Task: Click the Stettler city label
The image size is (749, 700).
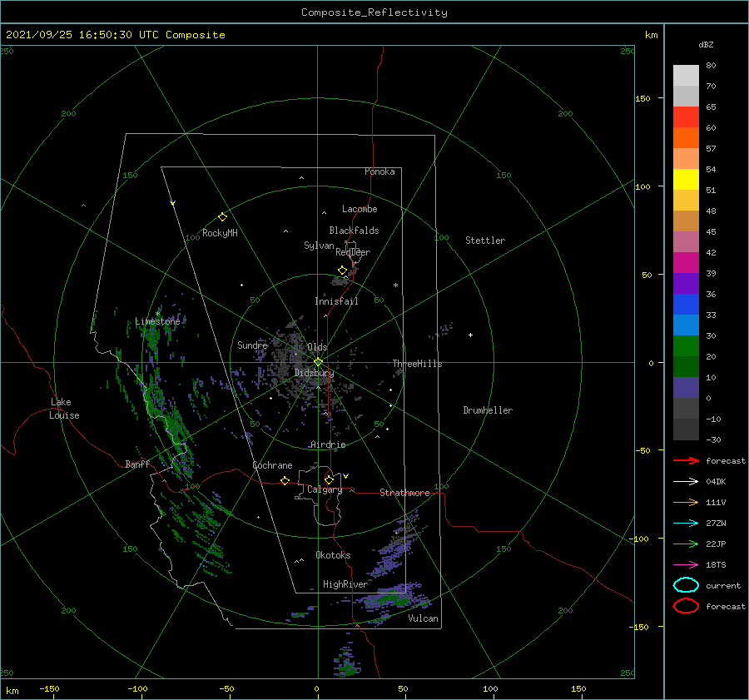Action: coord(485,241)
